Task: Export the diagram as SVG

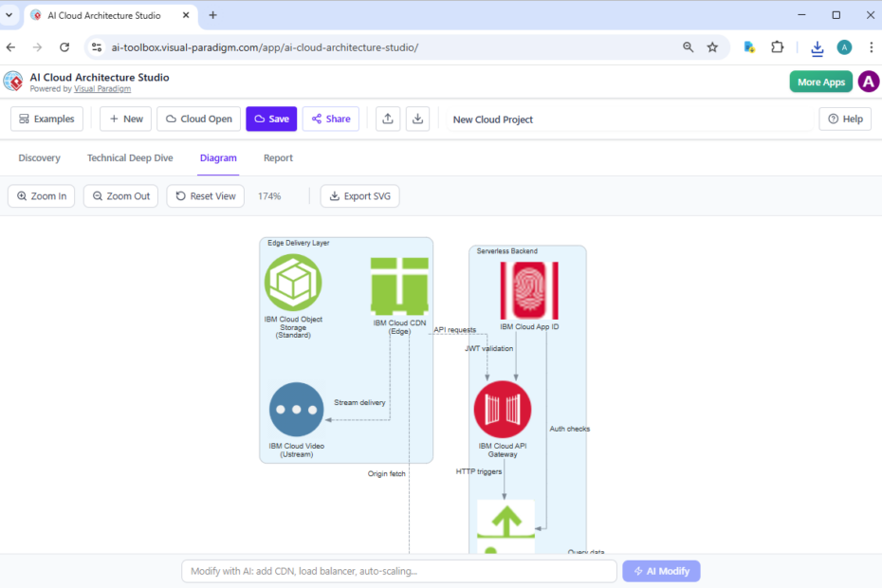Action: click(x=359, y=195)
